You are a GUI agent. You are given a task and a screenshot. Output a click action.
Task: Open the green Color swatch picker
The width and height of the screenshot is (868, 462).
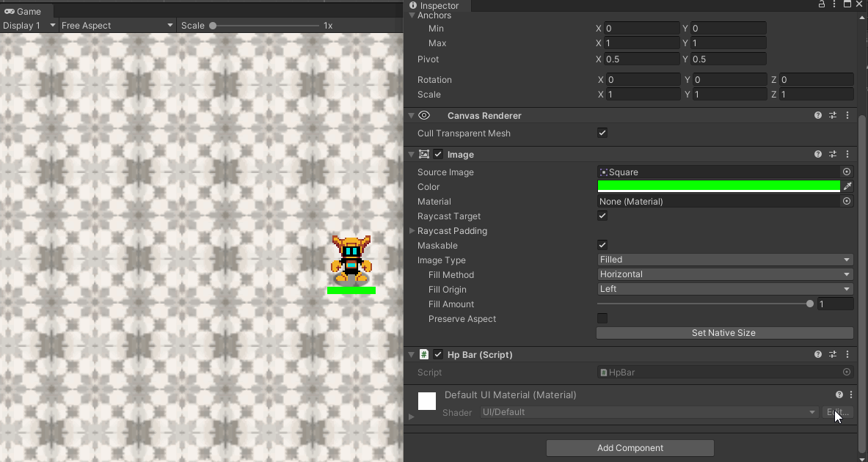718,186
